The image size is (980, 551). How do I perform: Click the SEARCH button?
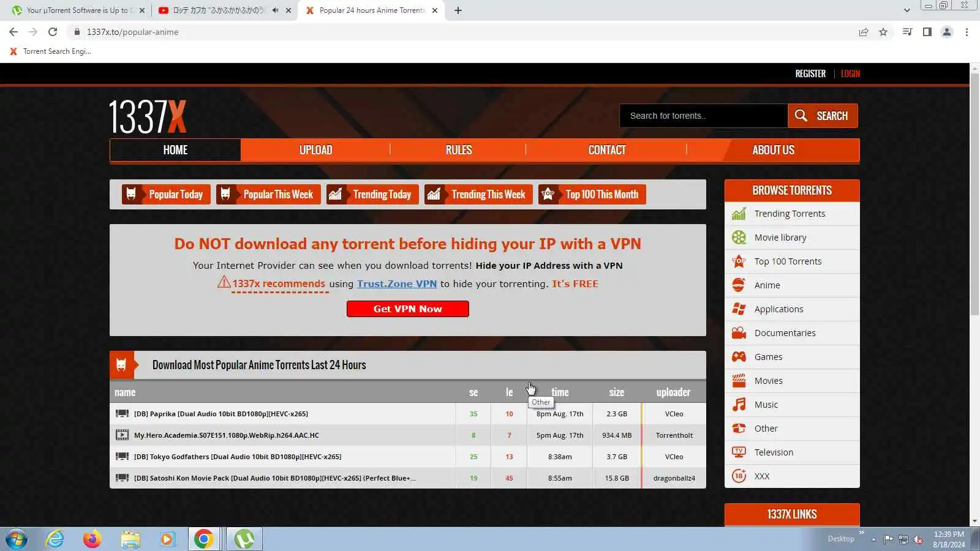pyautogui.click(x=823, y=116)
